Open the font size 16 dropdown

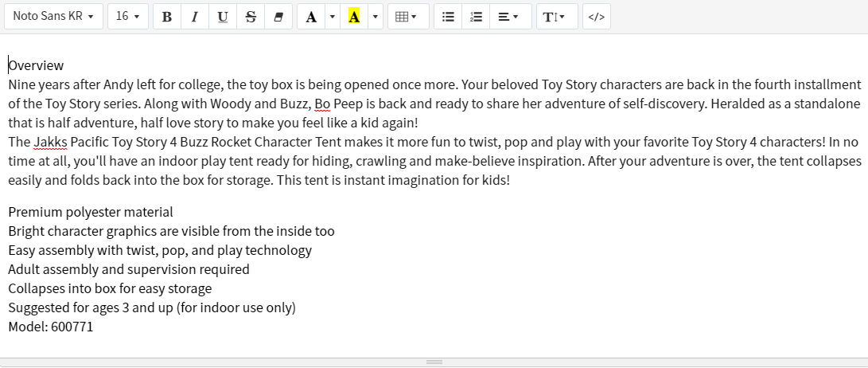coord(128,16)
